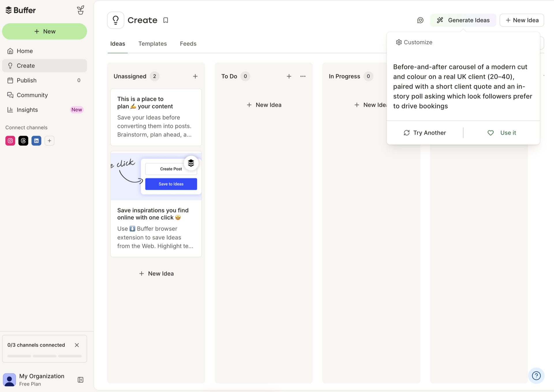Connect the Instagram channel icon

coord(10,141)
